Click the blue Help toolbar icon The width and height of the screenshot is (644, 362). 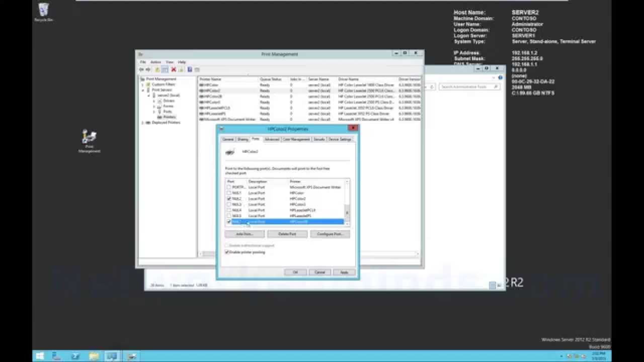click(190, 69)
